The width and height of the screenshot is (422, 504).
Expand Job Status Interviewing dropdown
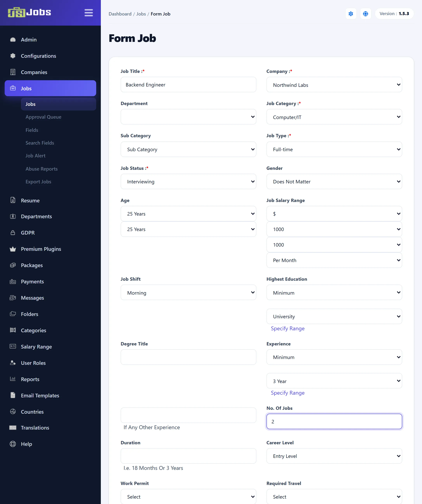[189, 181]
